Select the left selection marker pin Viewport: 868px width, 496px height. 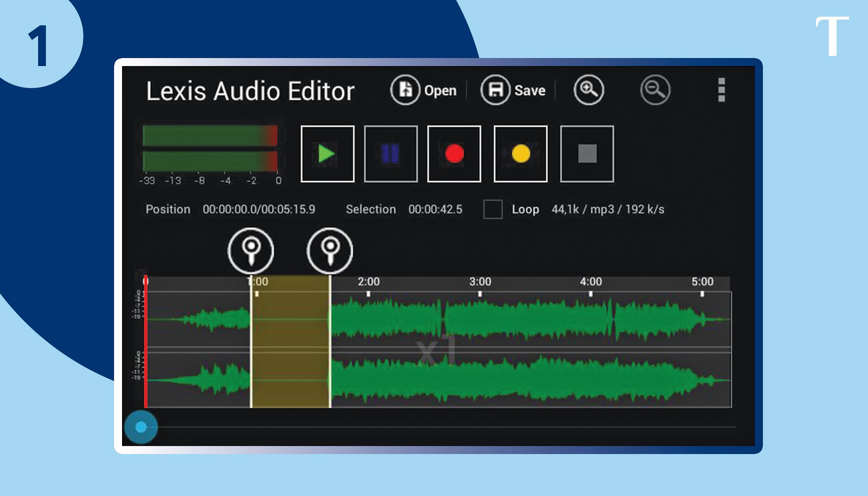point(251,251)
